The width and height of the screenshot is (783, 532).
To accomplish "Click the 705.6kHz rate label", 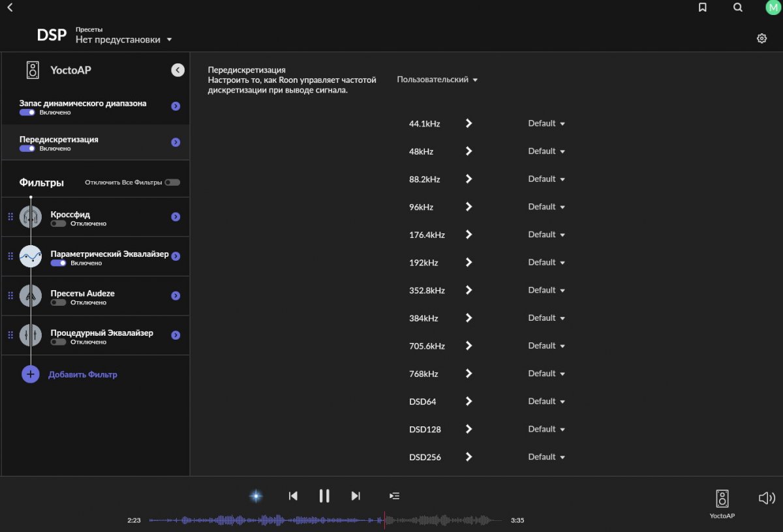I will coord(427,346).
